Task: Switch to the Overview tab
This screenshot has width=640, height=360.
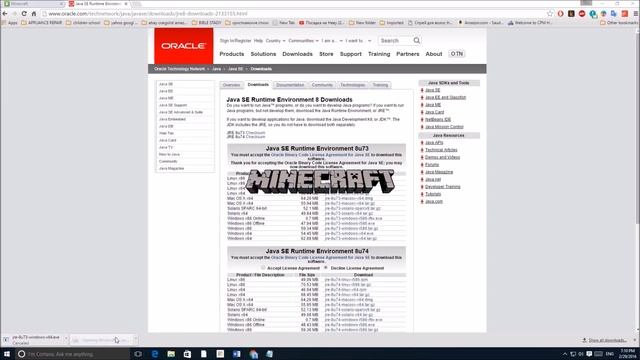Action: click(231, 85)
